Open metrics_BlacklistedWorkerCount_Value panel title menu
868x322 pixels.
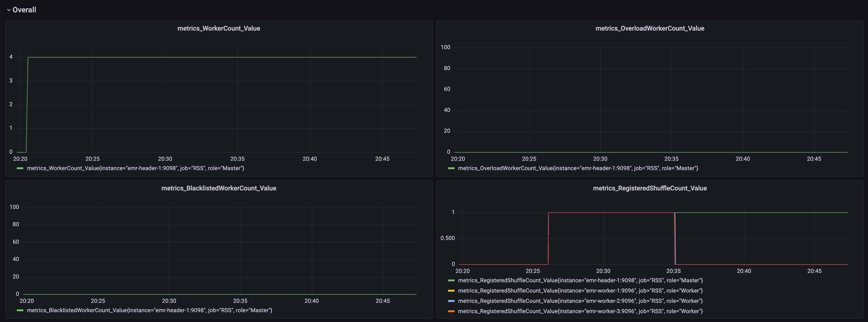219,188
